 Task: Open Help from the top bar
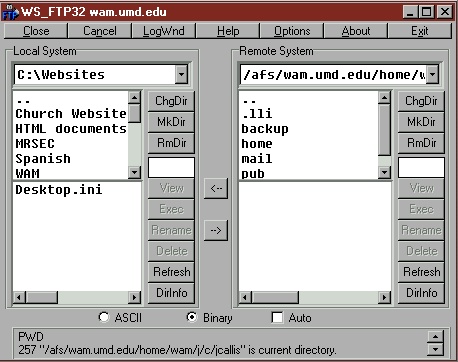pyautogui.click(x=228, y=31)
